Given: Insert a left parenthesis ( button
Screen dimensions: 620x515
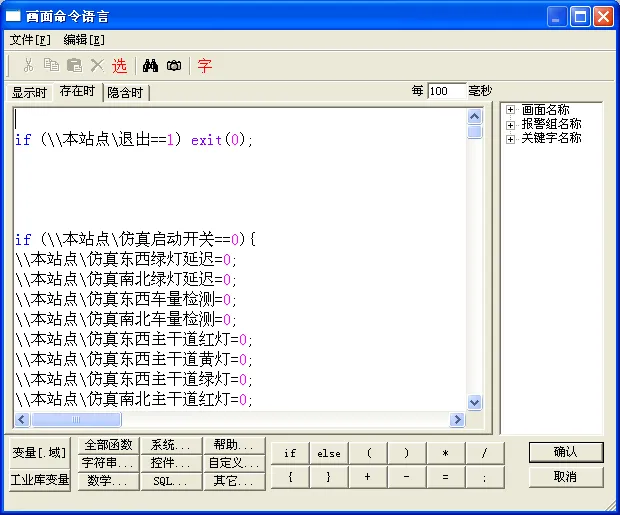Looking at the screenshot, I should pos(368,453).
